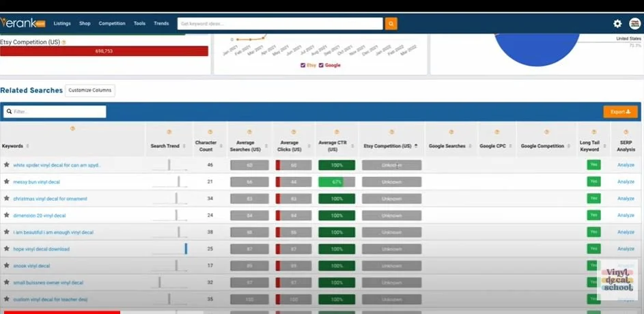Click the orange Export button
The image size is (644, 314).
click(x=620, y=112)
